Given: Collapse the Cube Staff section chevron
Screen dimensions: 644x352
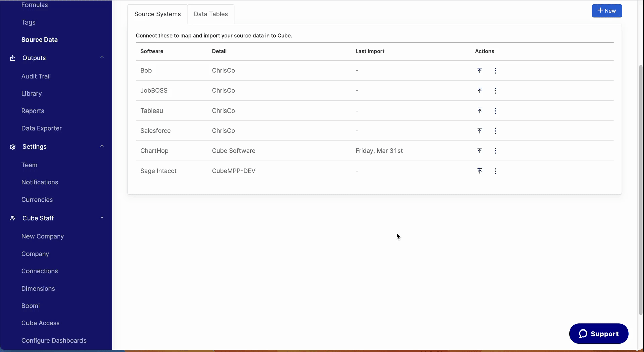Looking at the screenshot, I should [x=102, y=218].
